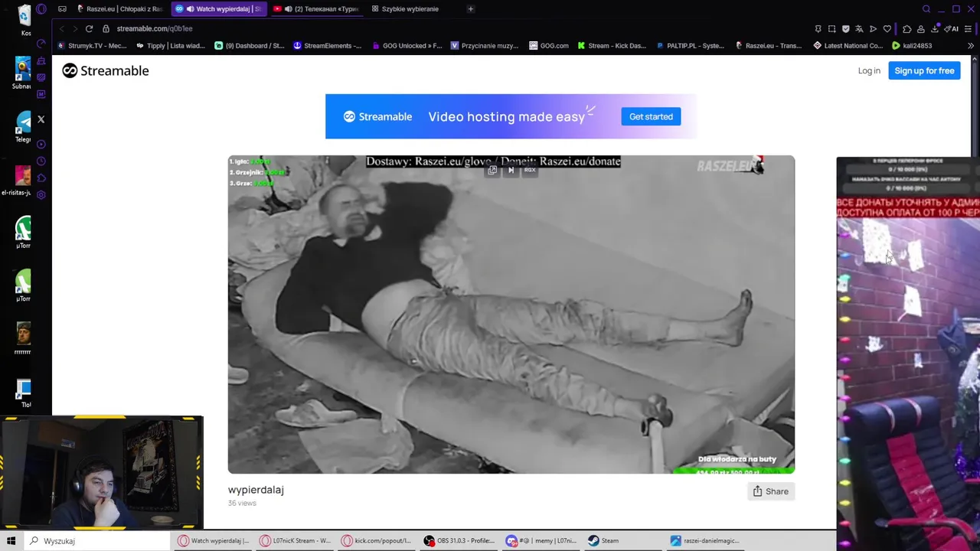Image resolution: width=980 pixels, height=551 pixels.
Task: Click the 36 views text
Action: (x=242, y=503)
